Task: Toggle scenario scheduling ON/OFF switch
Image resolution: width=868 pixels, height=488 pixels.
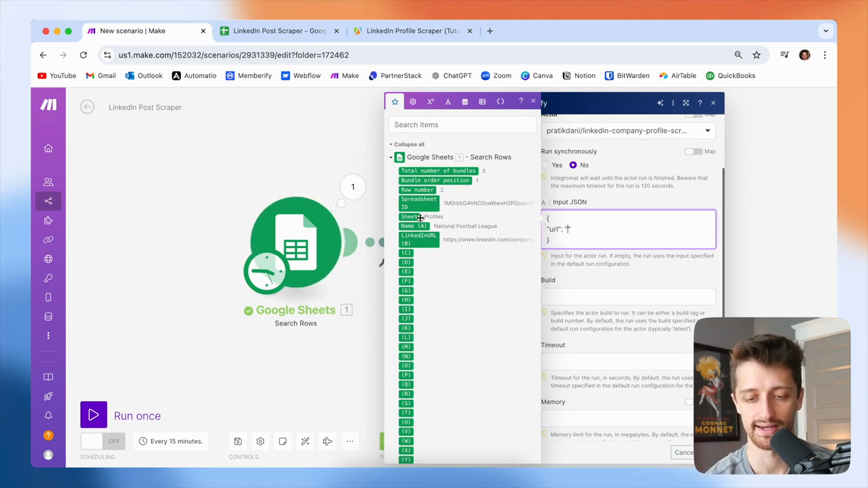Action: (x=102, y=441)
